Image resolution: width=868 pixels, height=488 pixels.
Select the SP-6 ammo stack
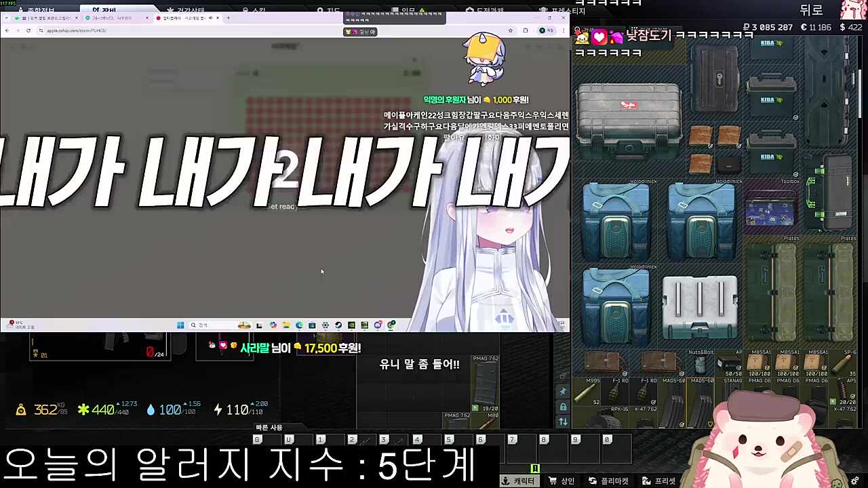point(844,364)
